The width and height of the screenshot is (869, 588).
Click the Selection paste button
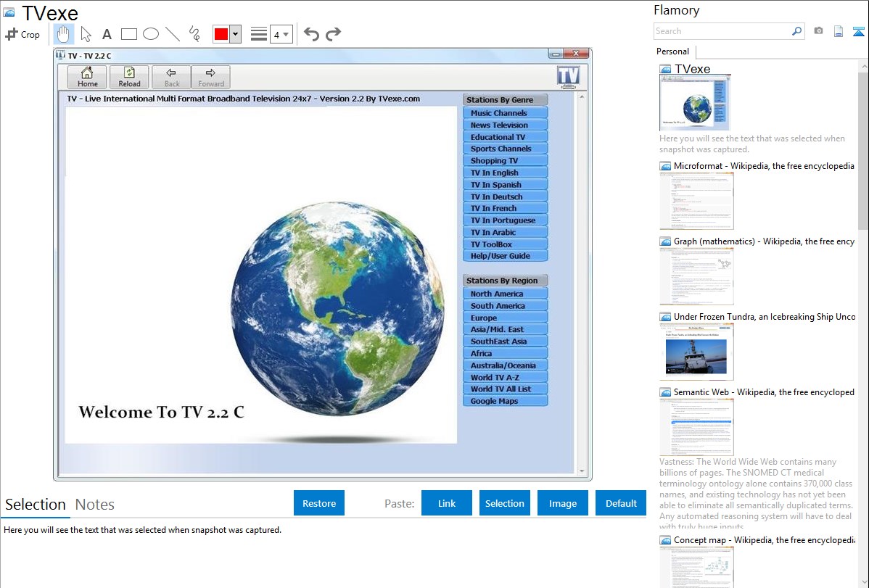point(505,503)
